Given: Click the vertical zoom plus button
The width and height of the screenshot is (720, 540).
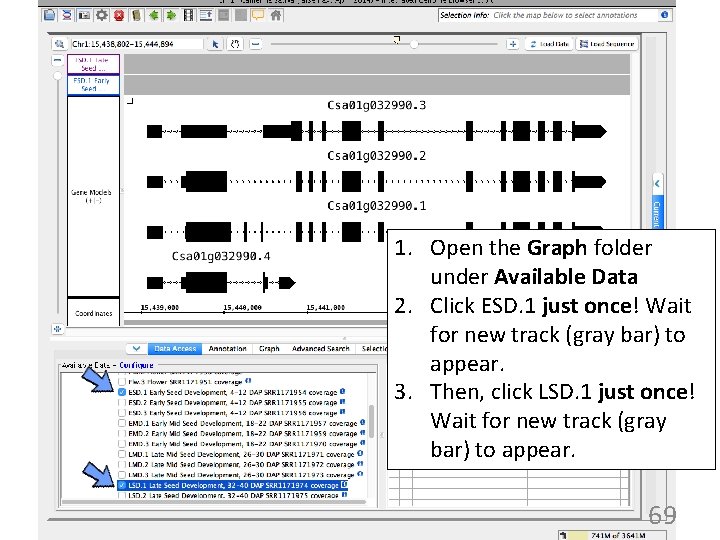Looking at the screenshot, I should pyautogui.click(x=57, y=329).
